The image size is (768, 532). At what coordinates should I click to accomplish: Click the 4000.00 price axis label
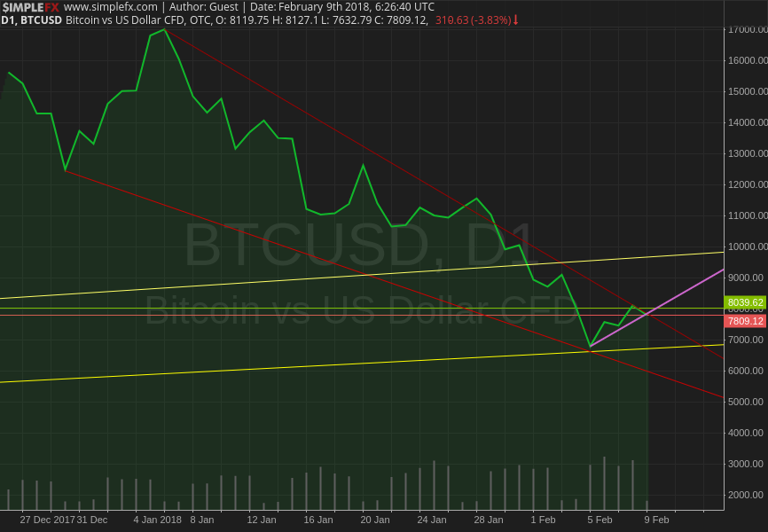(x=746, y=433)
